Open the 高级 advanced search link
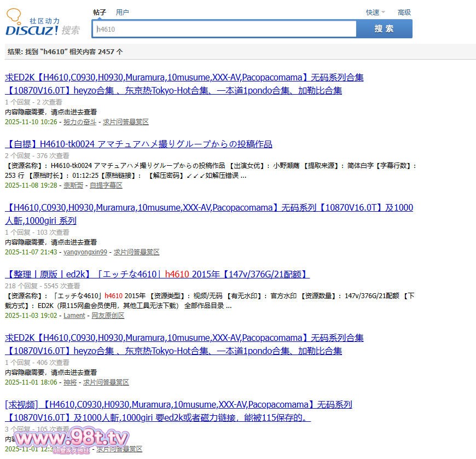 point(404,12)
